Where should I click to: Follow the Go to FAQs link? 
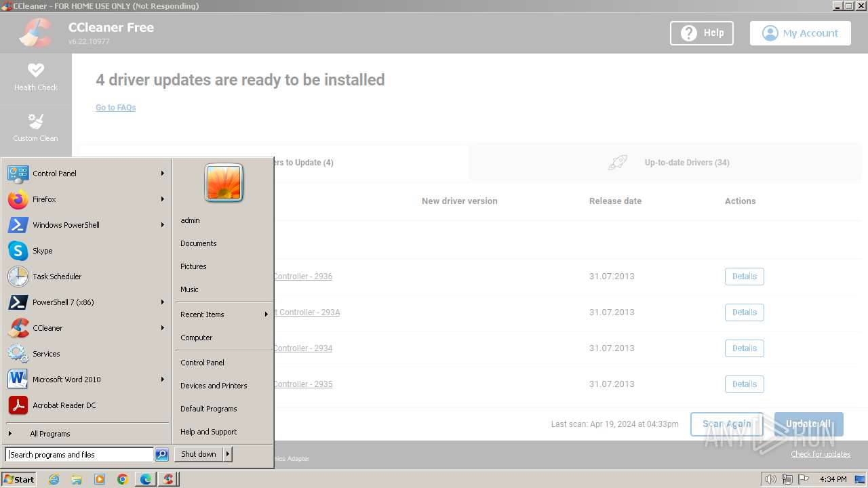click(x=116, y=108)
